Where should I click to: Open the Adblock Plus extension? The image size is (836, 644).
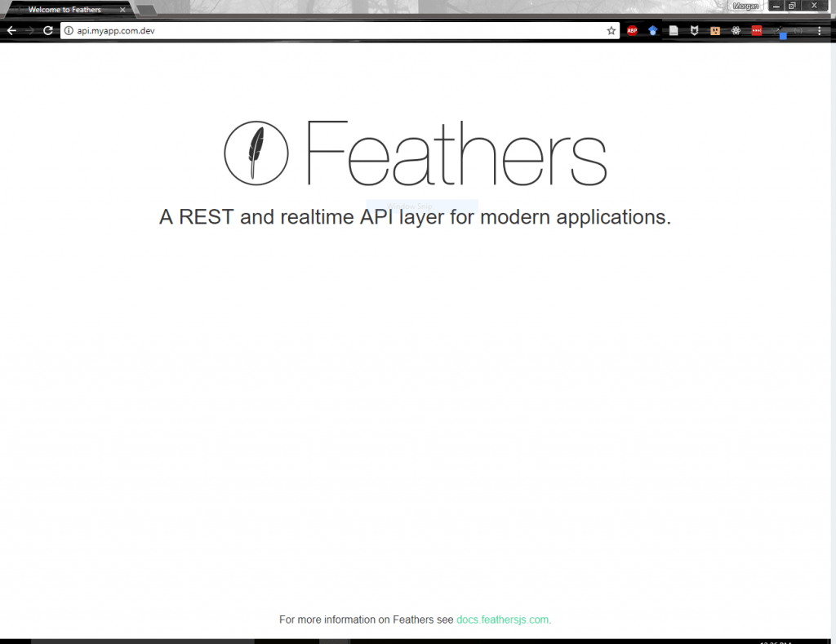(x=632, y=31)
